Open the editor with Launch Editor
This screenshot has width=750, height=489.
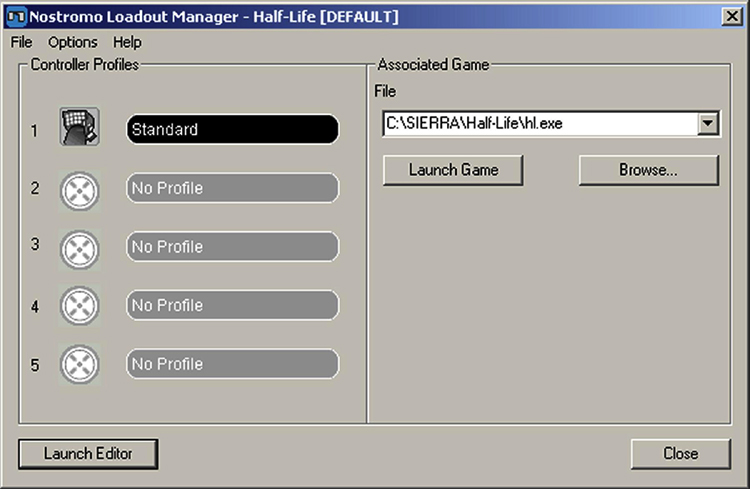88,453
